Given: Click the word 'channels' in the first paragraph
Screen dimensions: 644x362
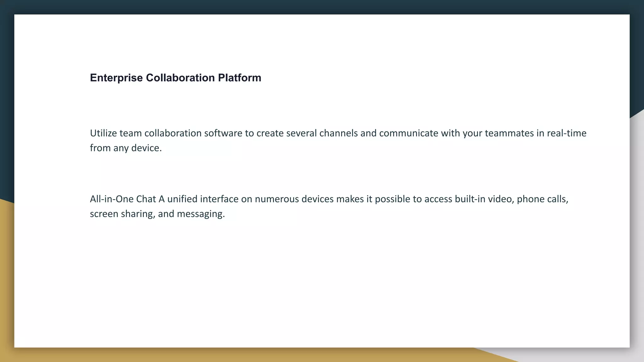Looking at the screenshot, I should pos(338,133).
